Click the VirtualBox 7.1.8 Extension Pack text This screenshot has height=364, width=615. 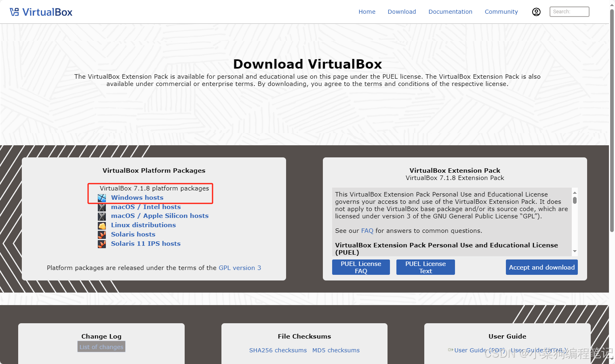tap(455, 178)
